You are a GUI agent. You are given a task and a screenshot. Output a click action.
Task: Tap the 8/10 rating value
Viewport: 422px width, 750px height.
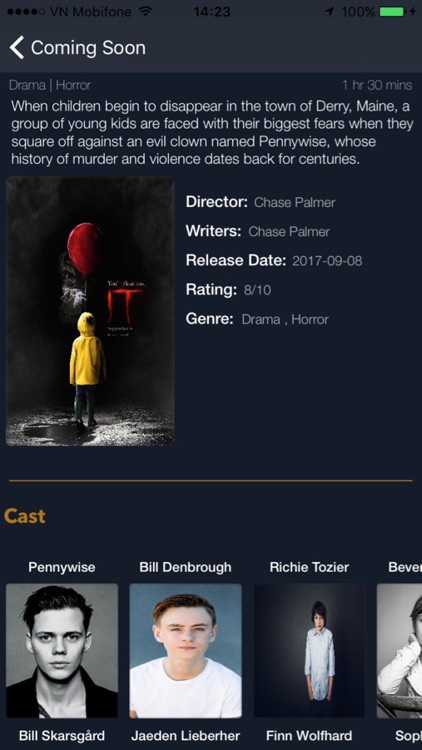(257, 290)
